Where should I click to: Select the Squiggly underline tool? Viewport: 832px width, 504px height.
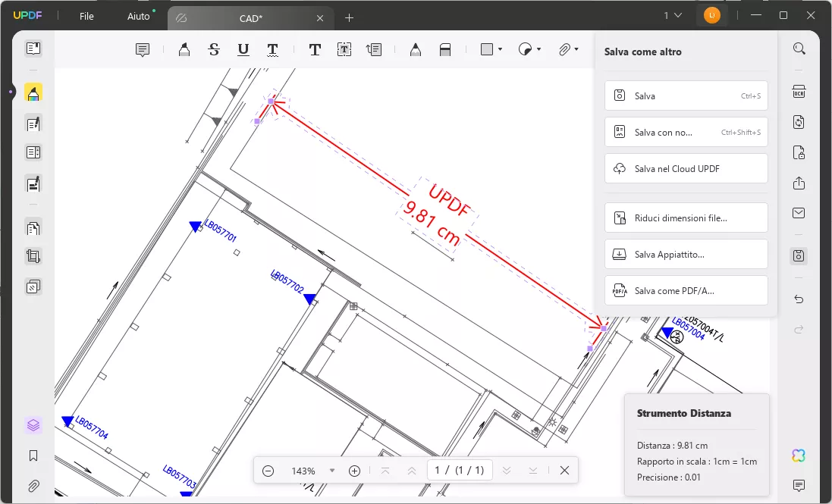click(x=272, y=50)
